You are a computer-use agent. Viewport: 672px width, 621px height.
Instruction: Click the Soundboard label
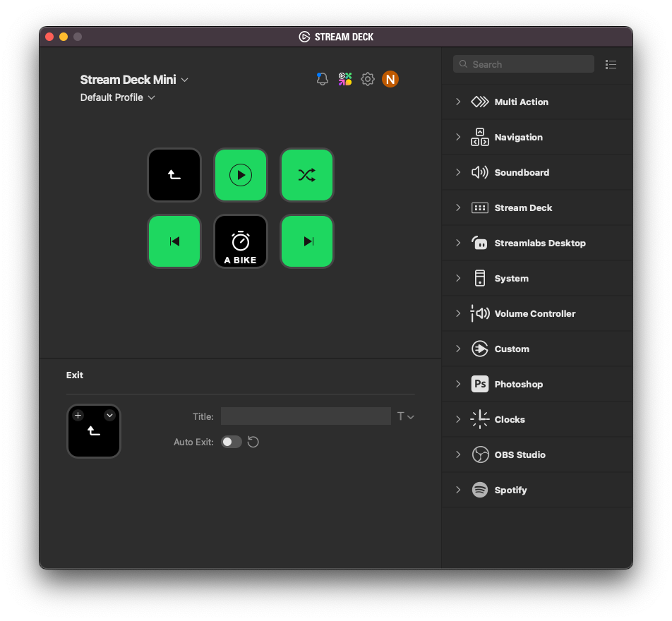tap(522, 172)
